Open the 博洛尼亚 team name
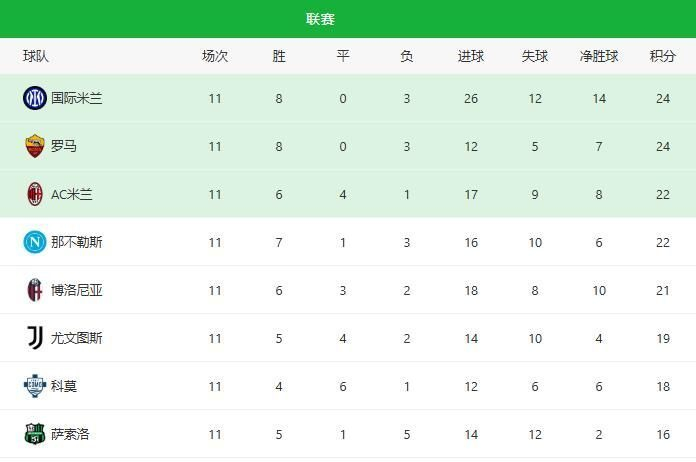 click(x=77, y=290)
